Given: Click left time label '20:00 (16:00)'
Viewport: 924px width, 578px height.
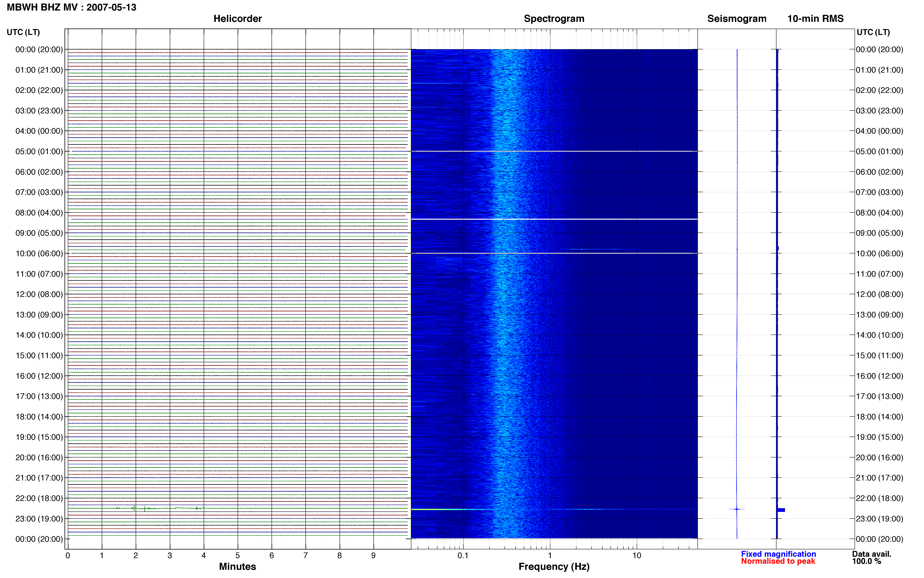Looking at the screenshot, I should click(x=39, y=458).
